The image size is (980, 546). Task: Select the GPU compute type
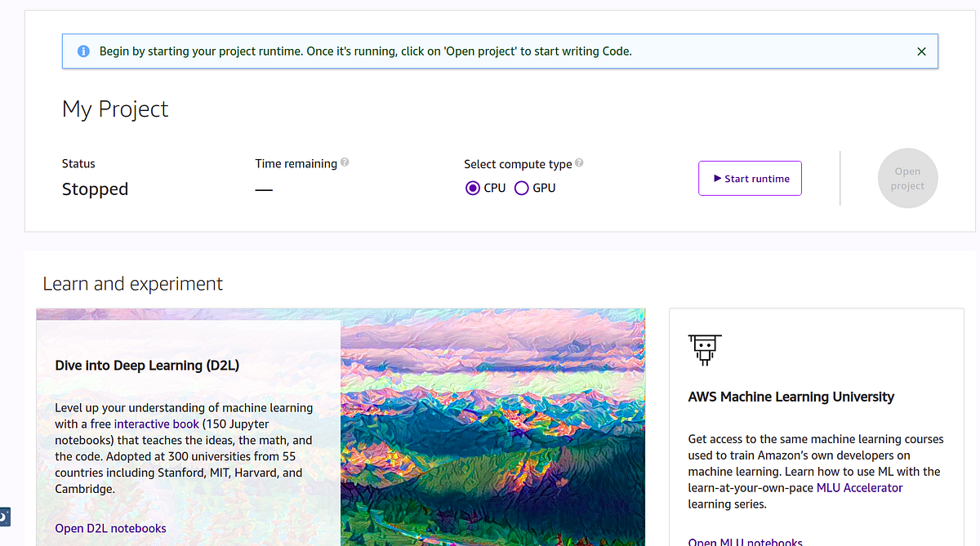[x=522, y=187]
